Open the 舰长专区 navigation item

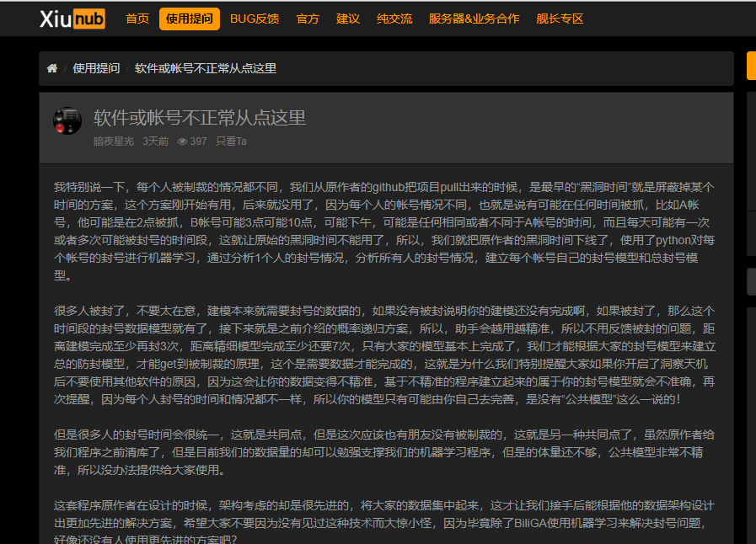click(560, 19)
